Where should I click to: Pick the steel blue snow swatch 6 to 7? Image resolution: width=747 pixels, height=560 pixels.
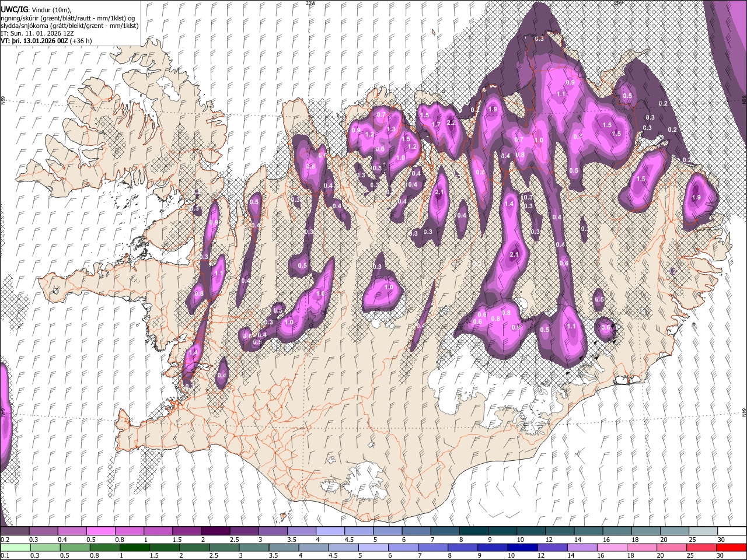point(416,531)
